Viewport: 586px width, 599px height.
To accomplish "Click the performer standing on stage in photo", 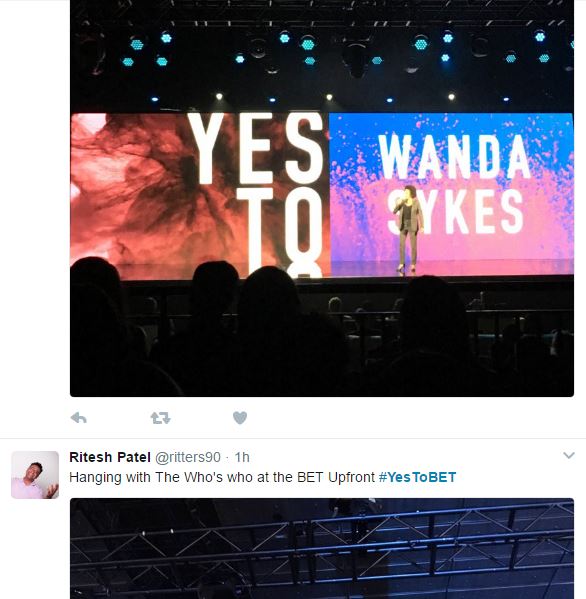I will (x=408, y=230).
